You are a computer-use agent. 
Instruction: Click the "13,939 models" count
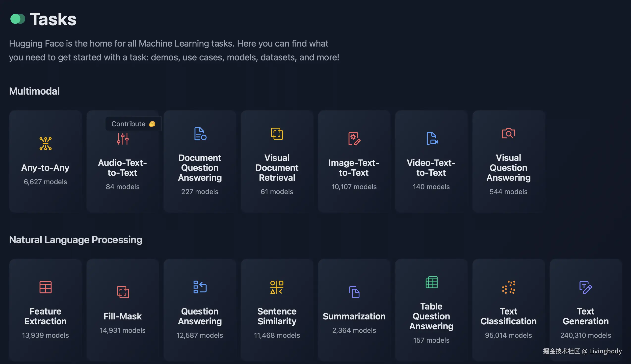(46, 335)
